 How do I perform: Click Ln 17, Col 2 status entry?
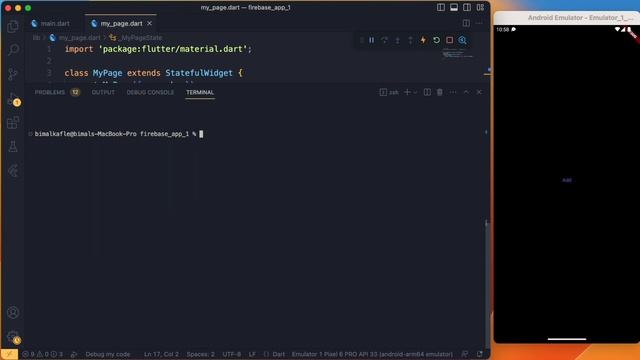tap(161, 354)
